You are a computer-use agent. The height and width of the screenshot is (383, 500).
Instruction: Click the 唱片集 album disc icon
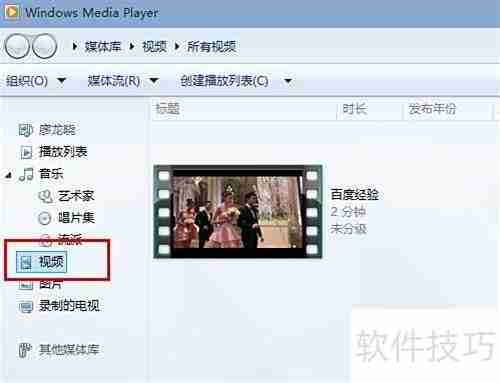coord(45,218)
